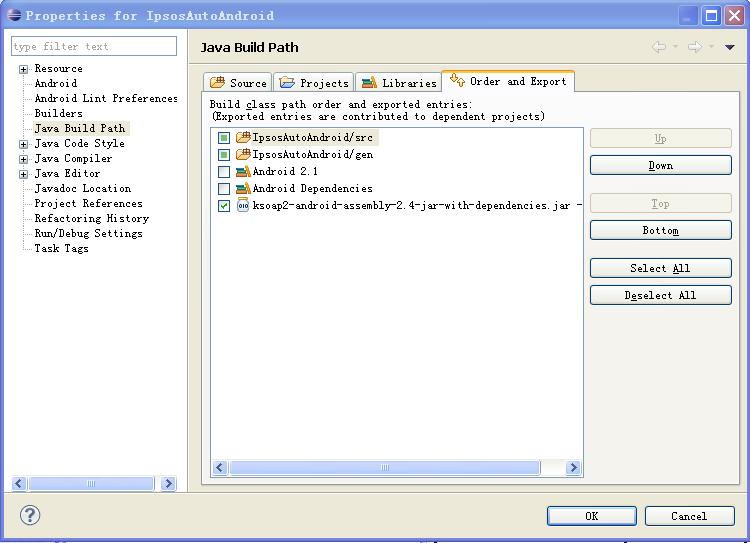Expand the Resource tree node
The width and height of the screenshot is (750, 543).
23,69
